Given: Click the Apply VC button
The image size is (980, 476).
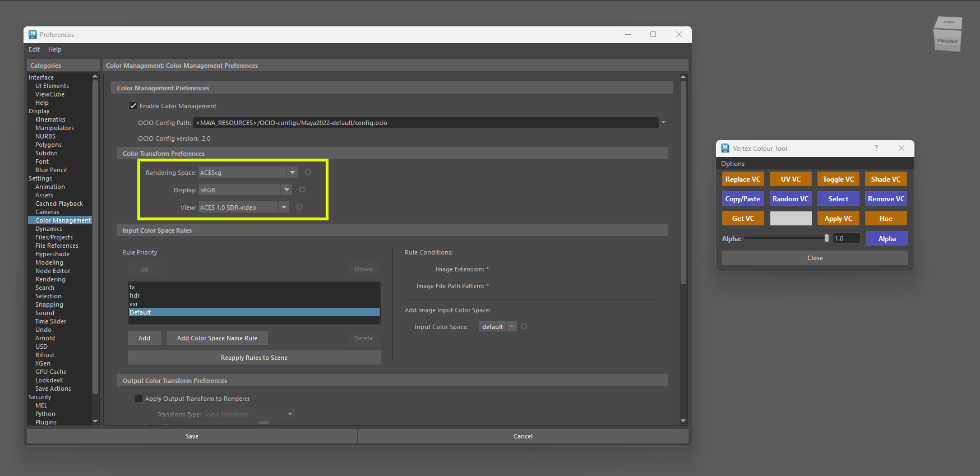Looking at the screenshot, I should pyautogui.click(x=838, y=219).
